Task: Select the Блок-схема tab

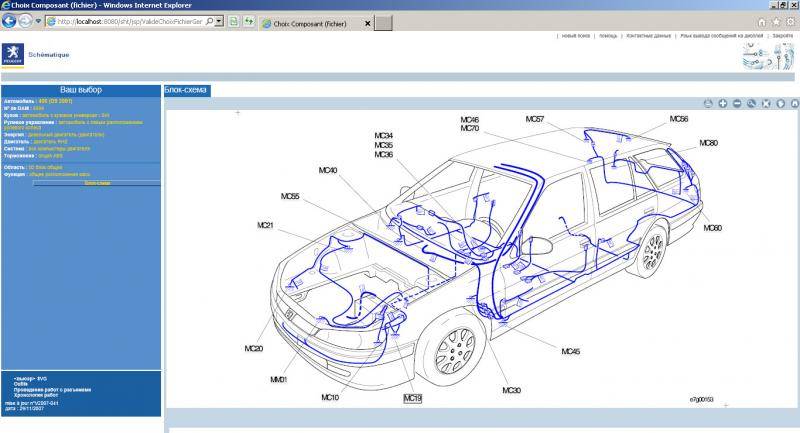Action: (187, 90)
